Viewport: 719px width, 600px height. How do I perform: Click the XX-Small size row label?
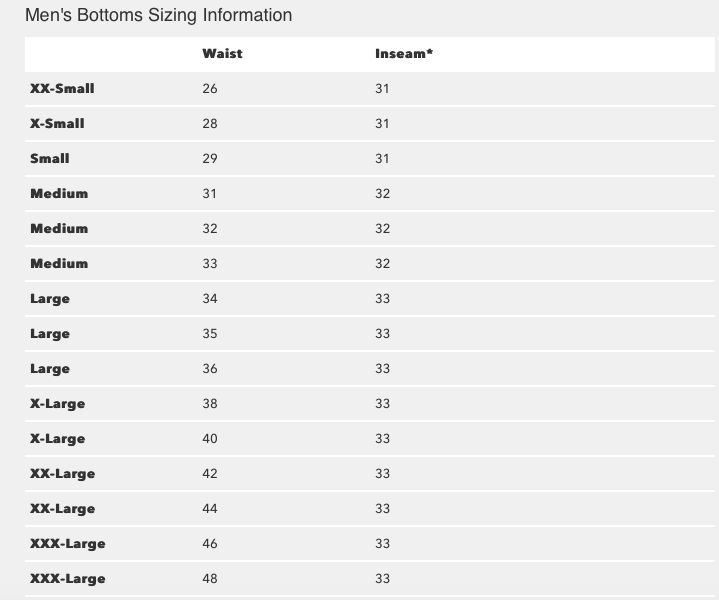point(62,89)
